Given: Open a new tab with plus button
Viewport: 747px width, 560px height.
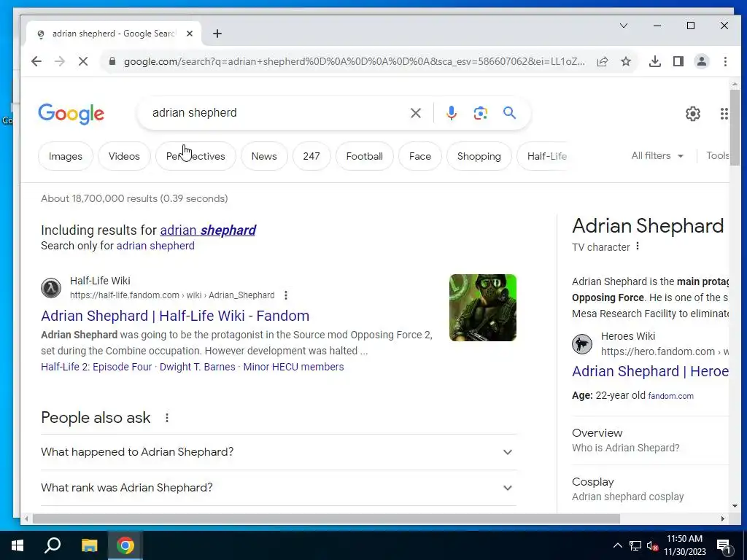Looking at the screenshot, I should (x=217, y=34).
